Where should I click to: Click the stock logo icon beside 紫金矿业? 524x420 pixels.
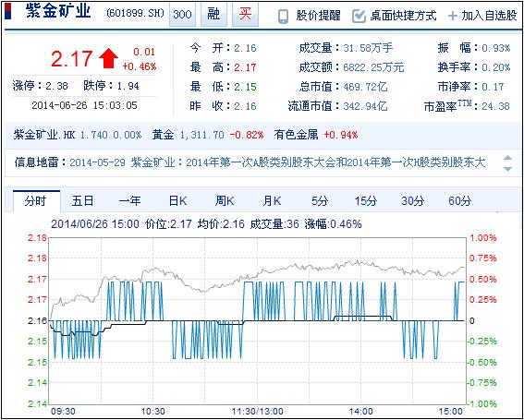click(8, 11)
